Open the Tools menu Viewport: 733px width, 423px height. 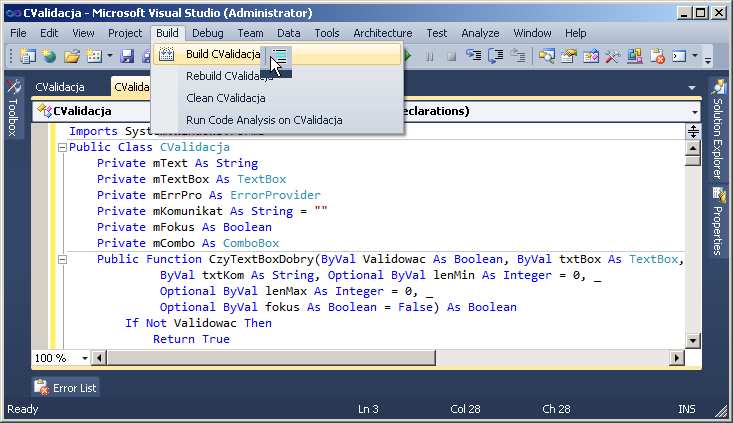coord(327,33)
